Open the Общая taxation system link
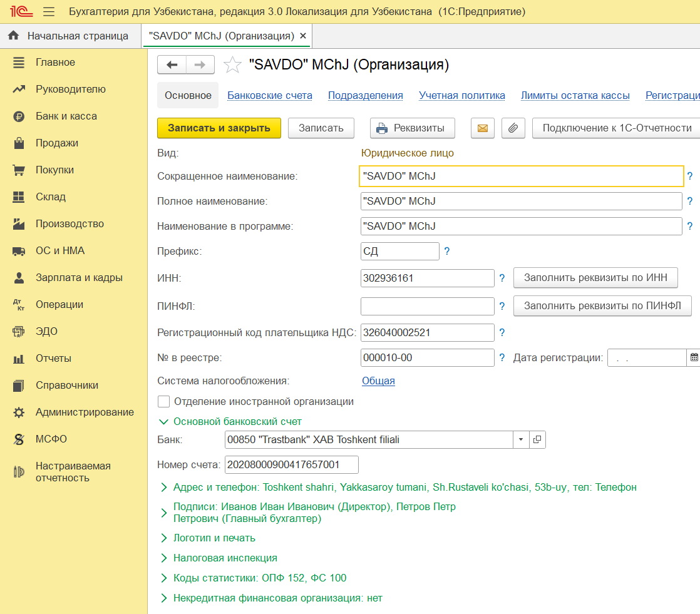Screen dimensions: 700x614 pyautogui.click(x=378, y=381)
